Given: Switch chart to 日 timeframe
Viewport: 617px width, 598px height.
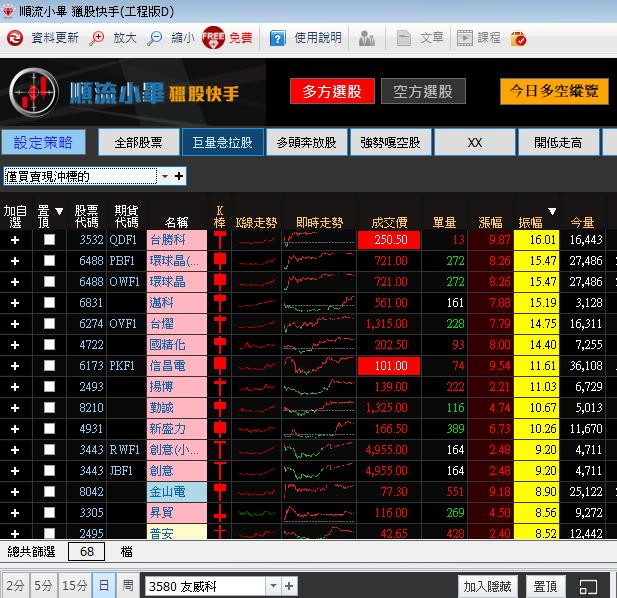Looking at the screenshot, I should pos(104,585).
